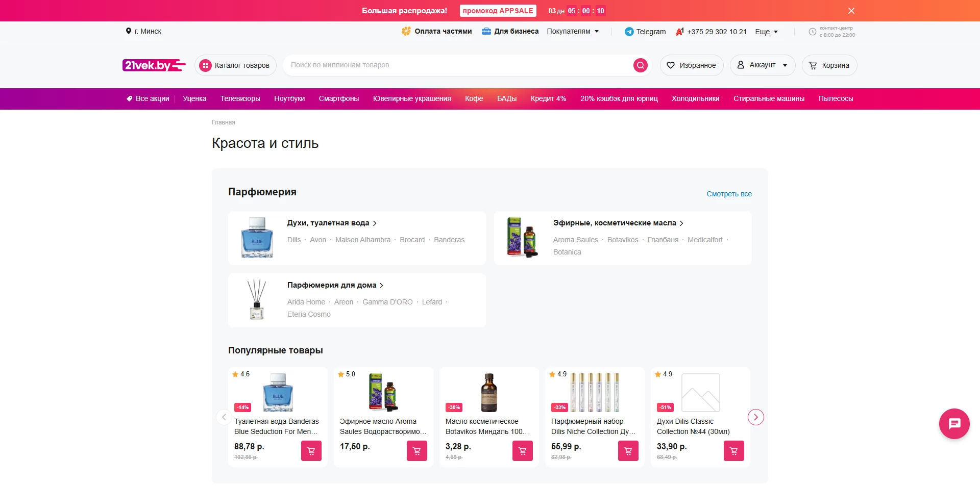Expand the Покупателям dropdown menu
The image size is (980, 486).
click(x=572, y=32)
